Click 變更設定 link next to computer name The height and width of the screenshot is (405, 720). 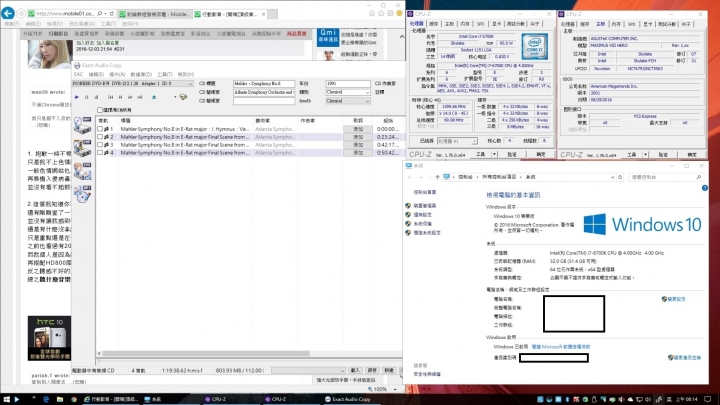click(x=676, y=299)
